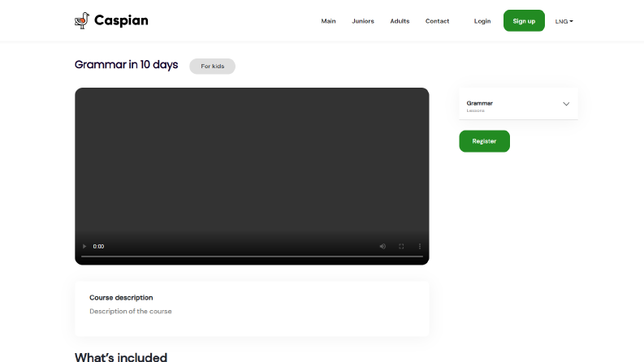Click the For kids tag
Viewport: 644px width, 362px height.
[212, 66]
